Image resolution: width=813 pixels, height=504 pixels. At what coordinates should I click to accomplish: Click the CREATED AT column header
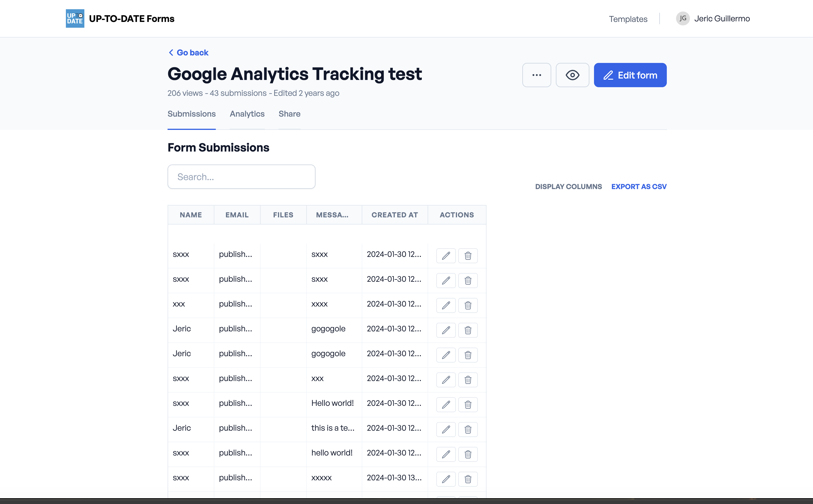tap(395, 215)
